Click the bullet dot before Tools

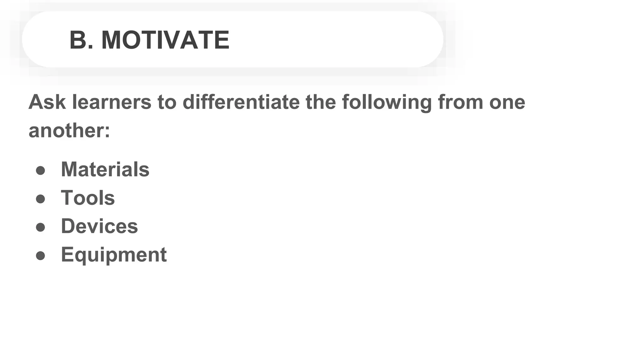pos(40,199)
